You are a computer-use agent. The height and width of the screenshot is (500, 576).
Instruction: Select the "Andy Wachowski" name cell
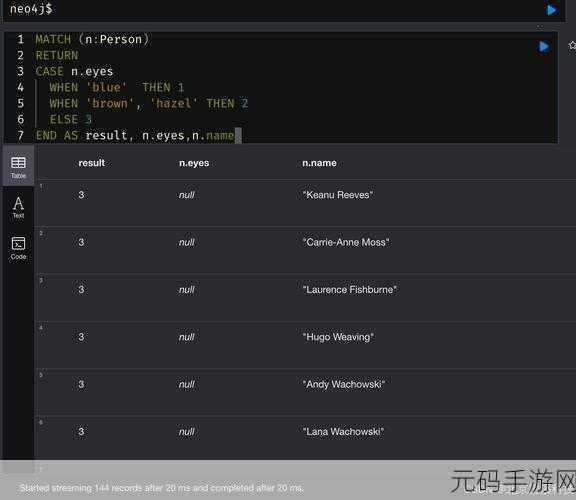(343, 384)
